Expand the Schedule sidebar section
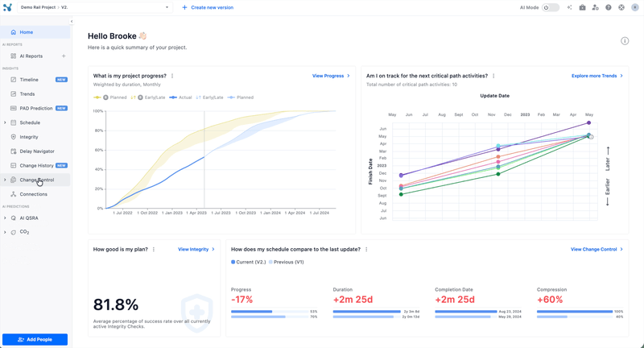The image size is (644, 348). coord(5,122)
